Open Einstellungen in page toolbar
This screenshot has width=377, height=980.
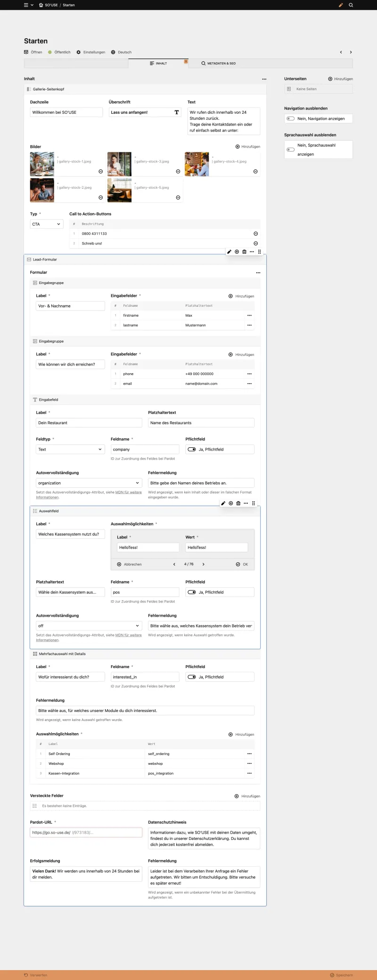(x=91, y=52)
